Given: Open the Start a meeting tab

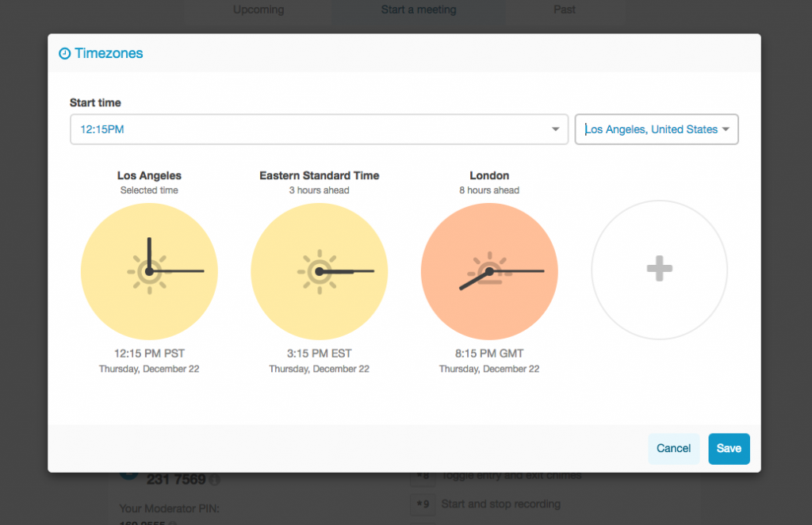Looking at the screenshot, I should pyautogui.click(x=419, y=10).
